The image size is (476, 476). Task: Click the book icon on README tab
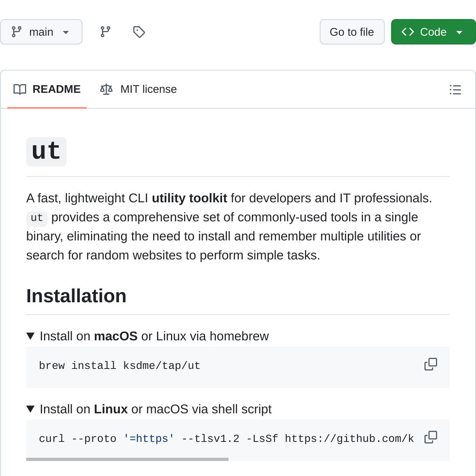coord(20,89)
